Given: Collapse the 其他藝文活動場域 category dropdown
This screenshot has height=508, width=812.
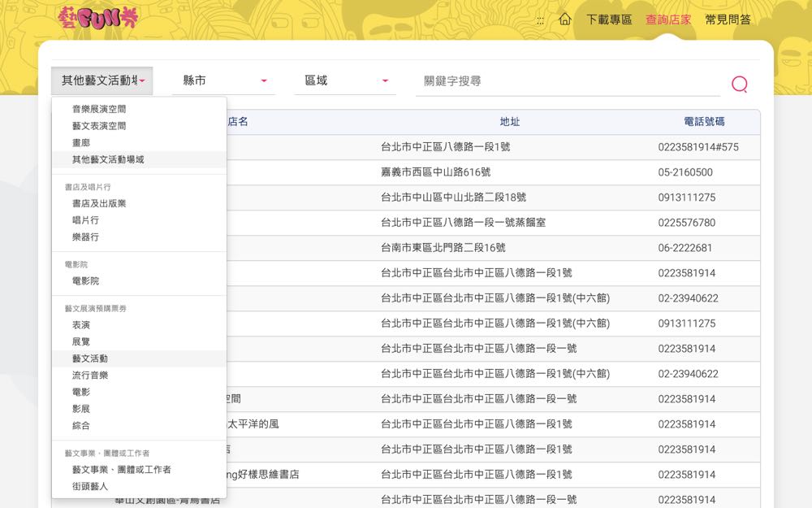Looking at the screenshot, I should [102, 80].
